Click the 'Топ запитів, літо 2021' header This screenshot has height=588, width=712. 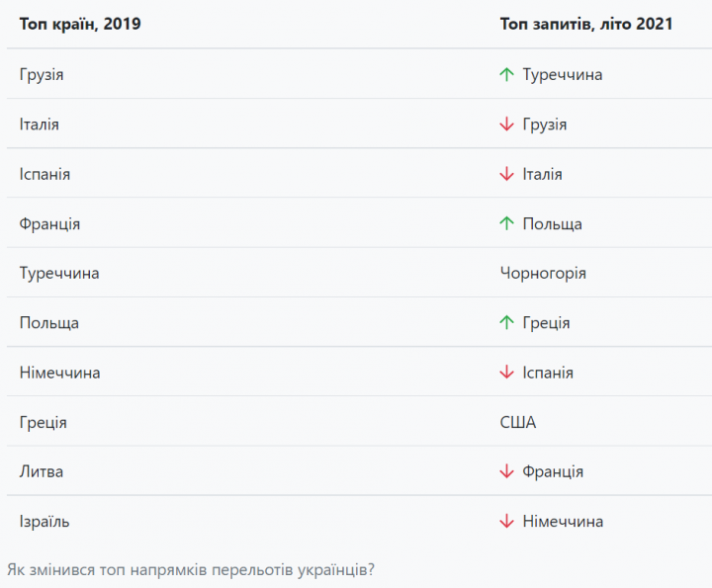(x=586, y=24)
